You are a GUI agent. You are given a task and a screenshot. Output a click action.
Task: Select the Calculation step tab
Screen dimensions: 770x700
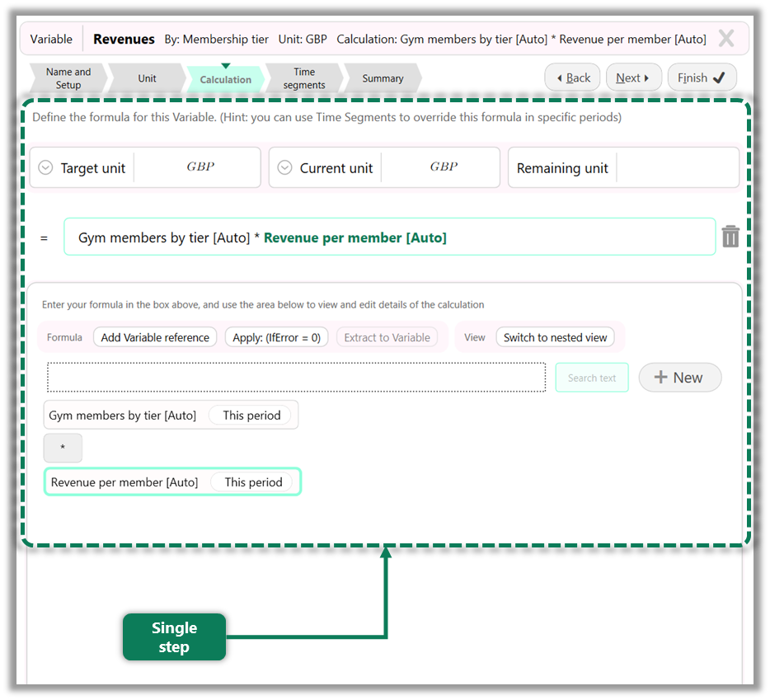coord(225,79)
